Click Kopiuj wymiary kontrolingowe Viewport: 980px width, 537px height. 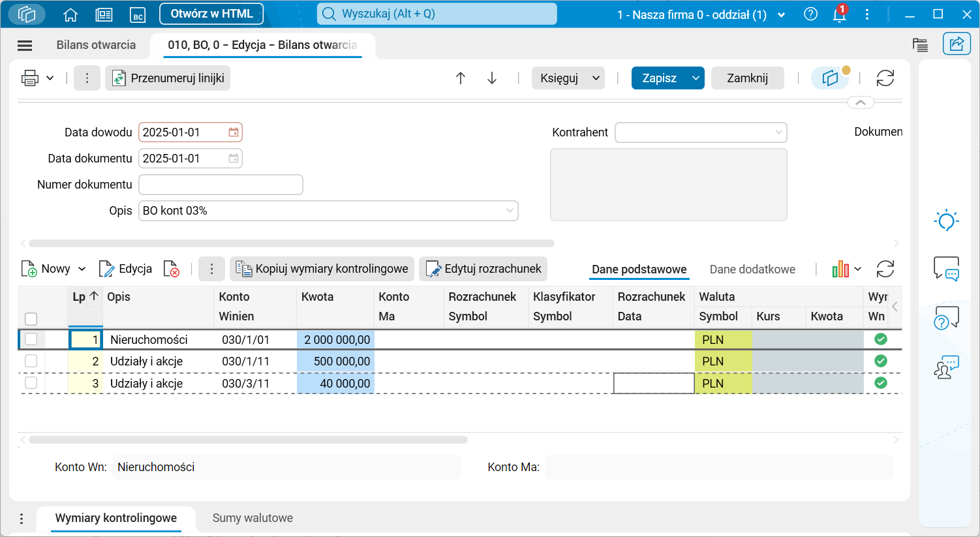[322, 269]
